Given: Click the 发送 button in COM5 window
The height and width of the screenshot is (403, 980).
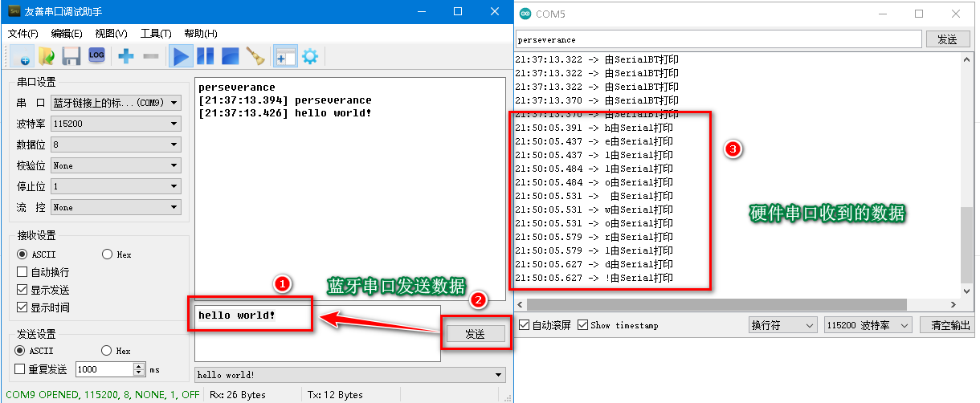Looking at the screenshot, I should 948,39.
